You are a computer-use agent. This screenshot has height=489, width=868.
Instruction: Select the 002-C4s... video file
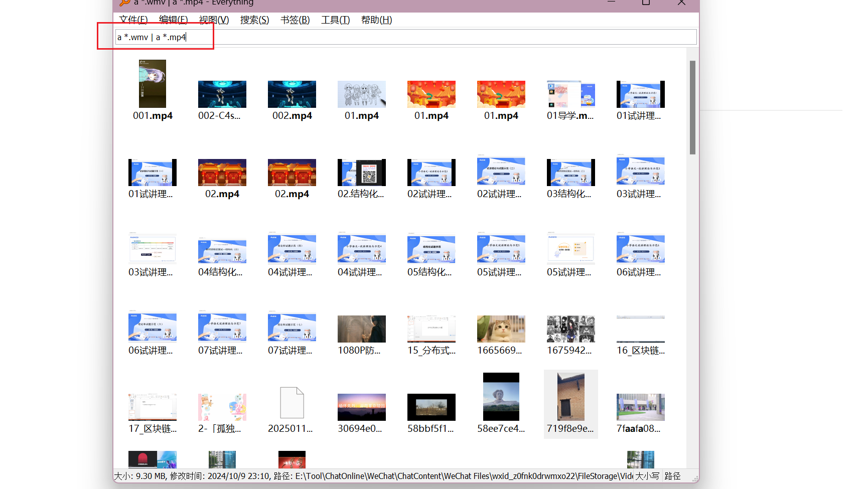[222, 100]
